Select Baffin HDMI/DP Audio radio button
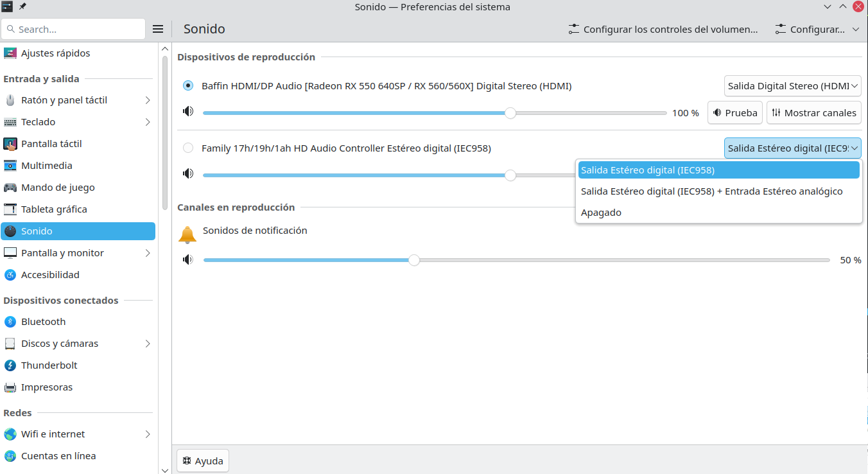The width and height of the screenshot is (868, 474). pos(188,85)
